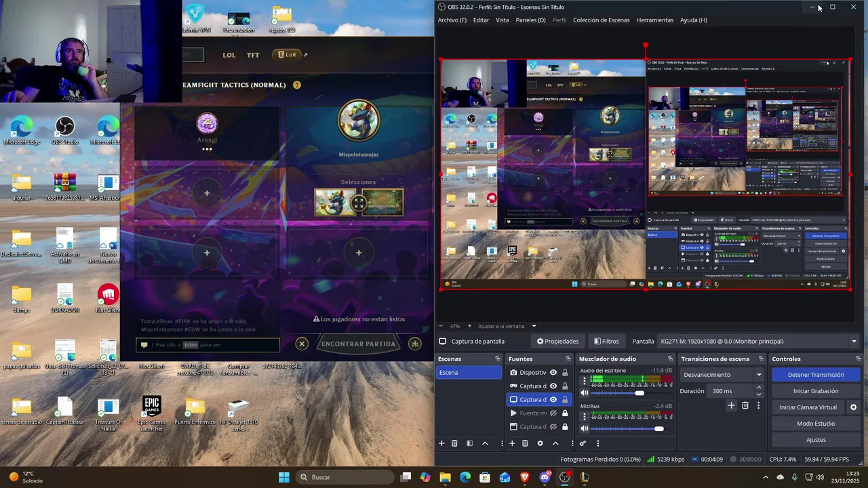Click Iniciar Cámara Virtual button

[808, 407]
